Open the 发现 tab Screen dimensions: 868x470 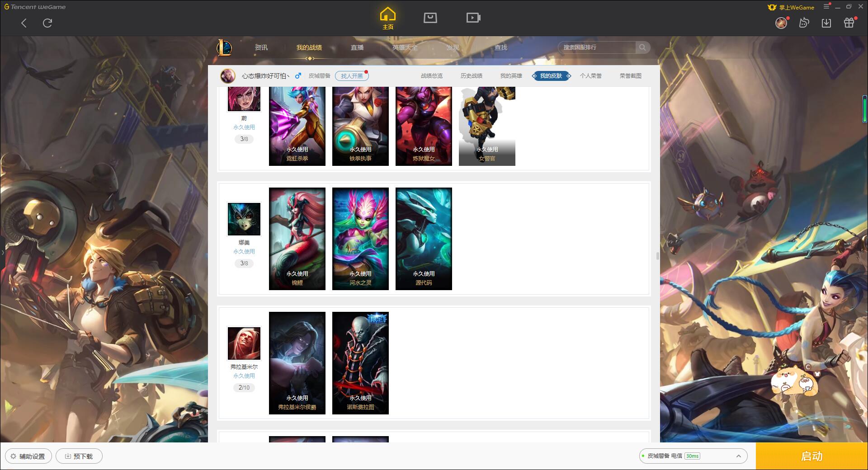coord(453,47)
